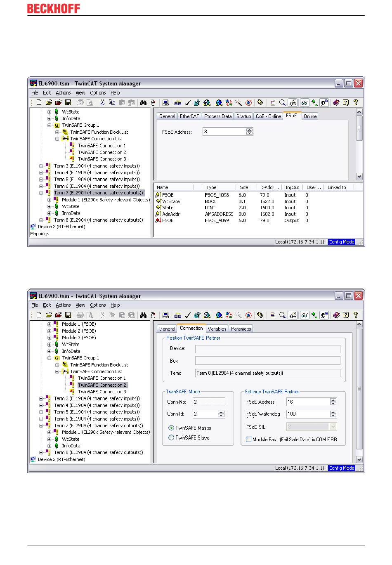Switch to Variables tab in lower window
The image size is (392, 565).
217,329
